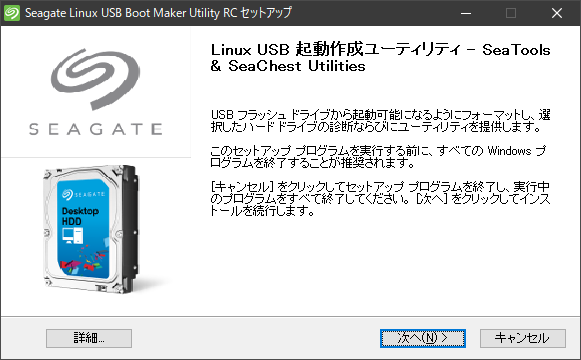Click the 次へ(N) > button
The height and width of the screenshot is (360, 581).
(x=422, y=338)
